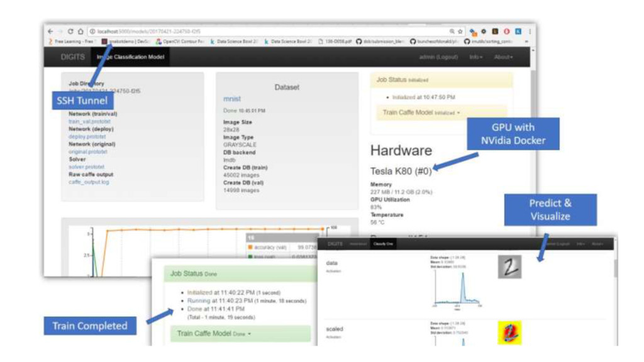Select the Classify One tab
The image size is (644, 362).
pyautogui.click(x=383, y=244)
